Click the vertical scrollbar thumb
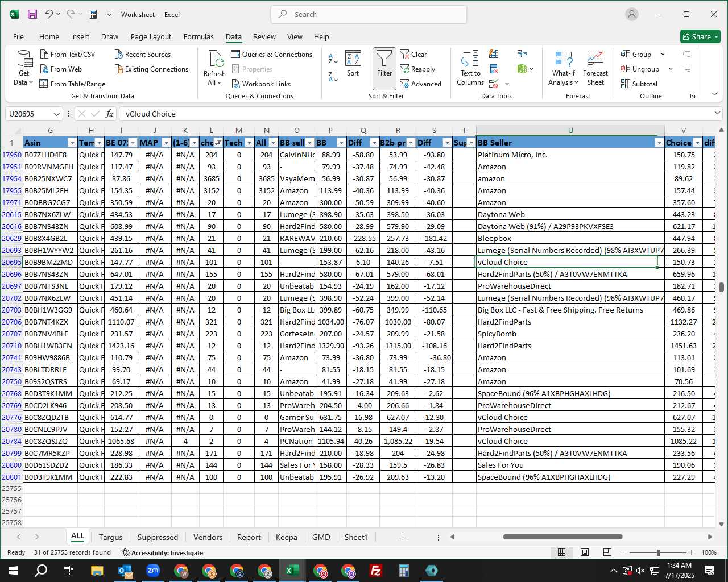Image resolution: width=728 pixels, height=582 pixels. pyautogui.click(x=721, y=287)
